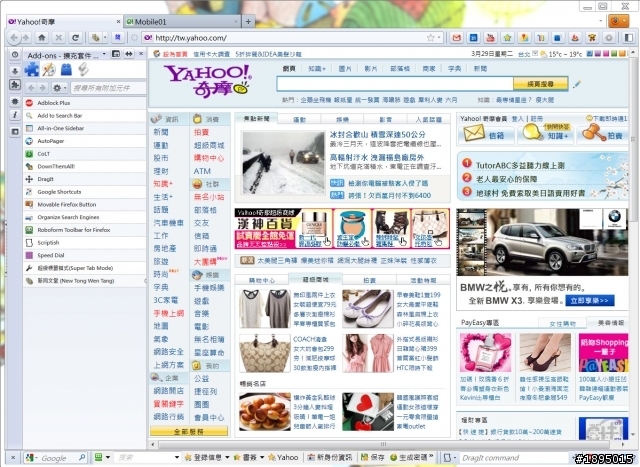640x467 pixels.
Task: Toggle the sidebar with the far-right toolbar icon
Action: pos(629,38)
